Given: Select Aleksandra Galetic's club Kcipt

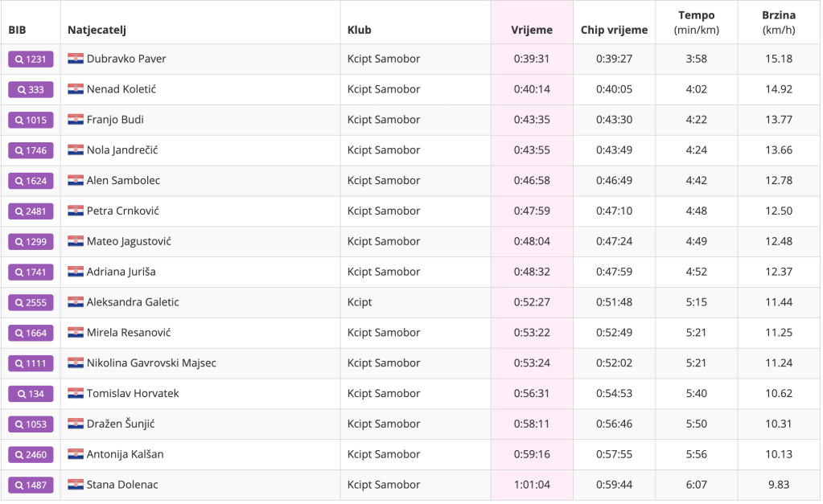Looking at the screenshot, I should tap(360, 302).
